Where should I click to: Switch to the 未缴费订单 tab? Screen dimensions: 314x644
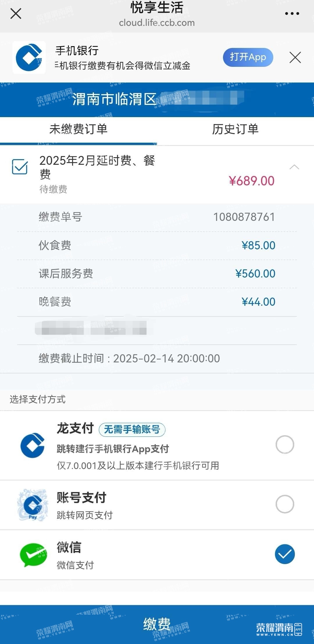[x=78, y=129]
